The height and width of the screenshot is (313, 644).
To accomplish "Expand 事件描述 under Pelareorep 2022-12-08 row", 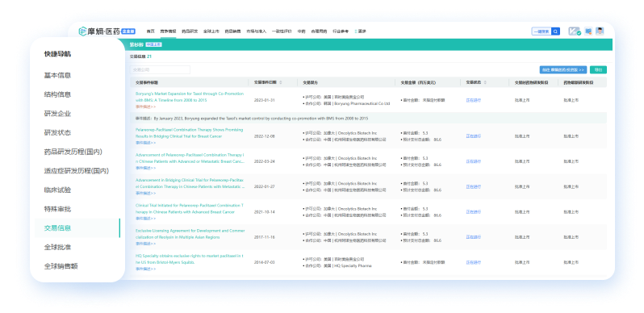I will point(145,143).
